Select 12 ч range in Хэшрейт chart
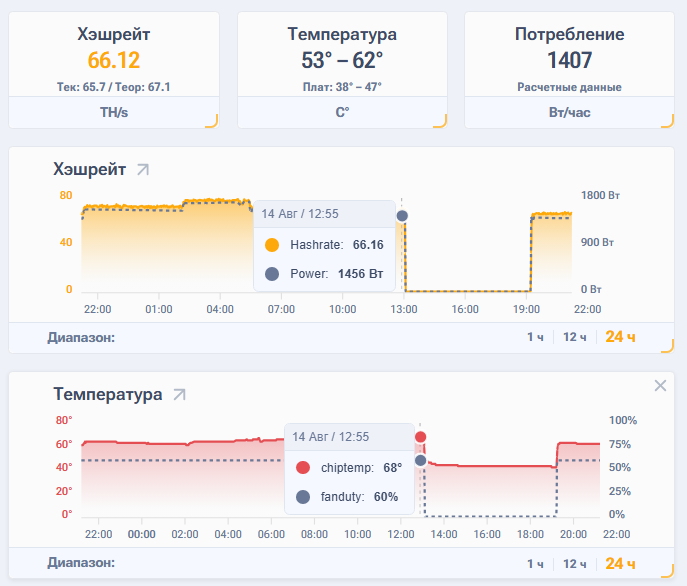This screenshot has width=687, height=586. tap(574, 337)
